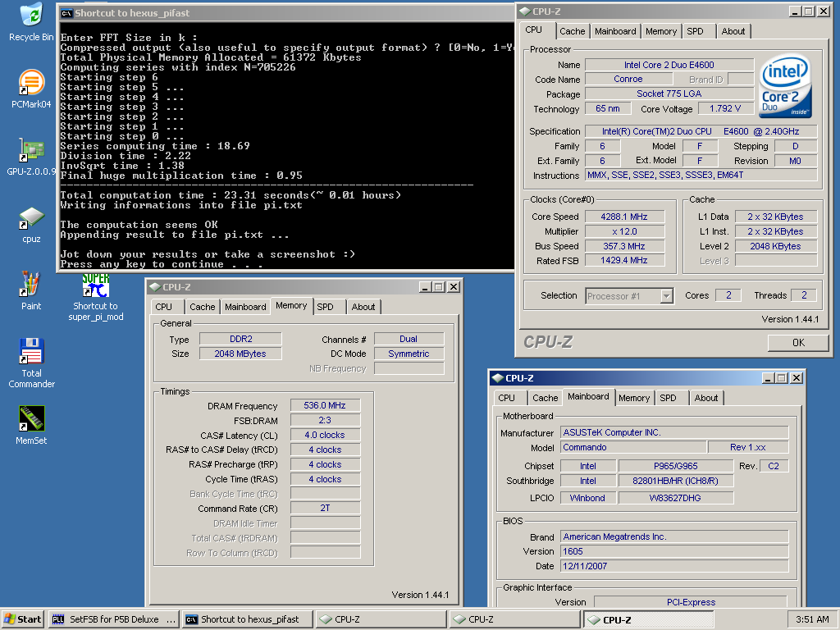Open the GPU-Z.0.0.9 desktop shortcut
This screenshot has height=630, width=840.
click(31, 157)
